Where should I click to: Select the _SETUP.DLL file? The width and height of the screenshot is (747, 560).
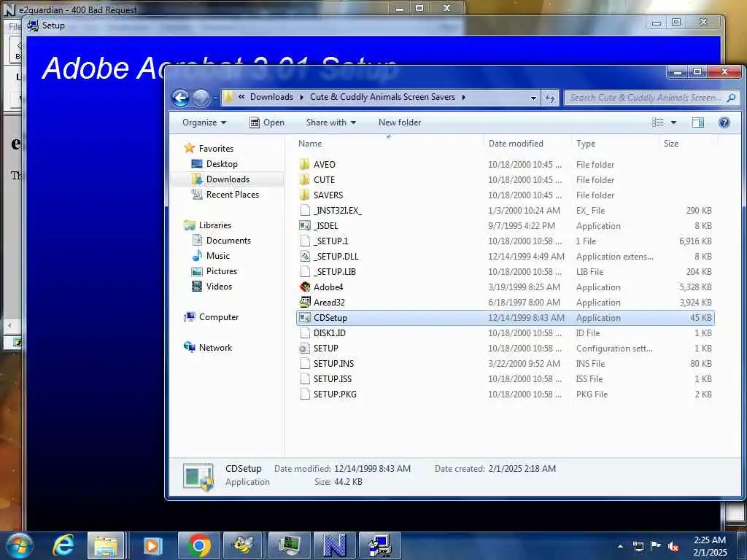(x=336, y=256)
